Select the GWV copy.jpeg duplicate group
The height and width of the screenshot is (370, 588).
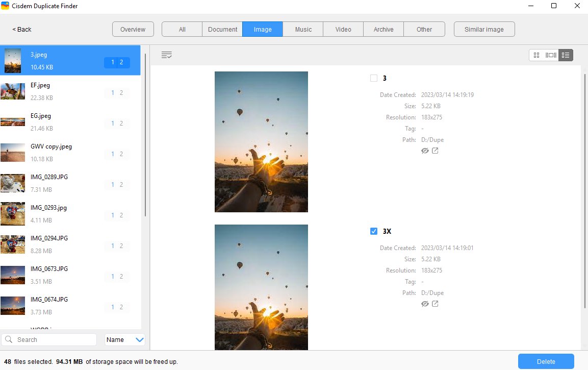pos(70,153)
